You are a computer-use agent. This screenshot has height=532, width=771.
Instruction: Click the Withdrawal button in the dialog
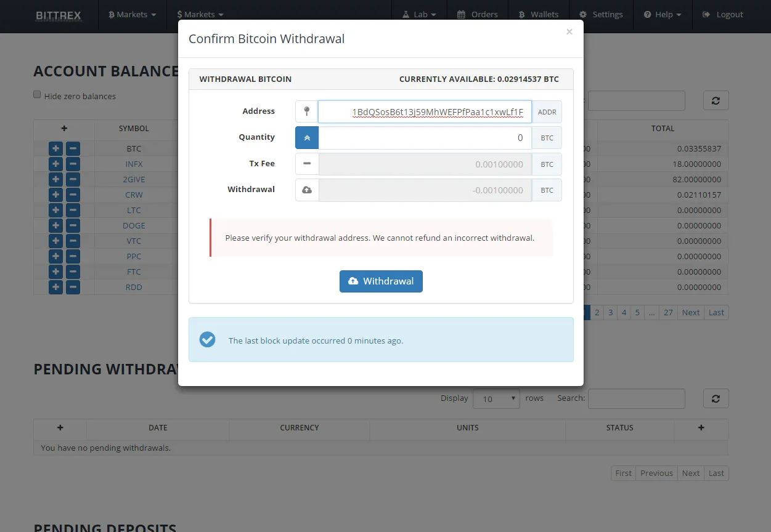381,281
